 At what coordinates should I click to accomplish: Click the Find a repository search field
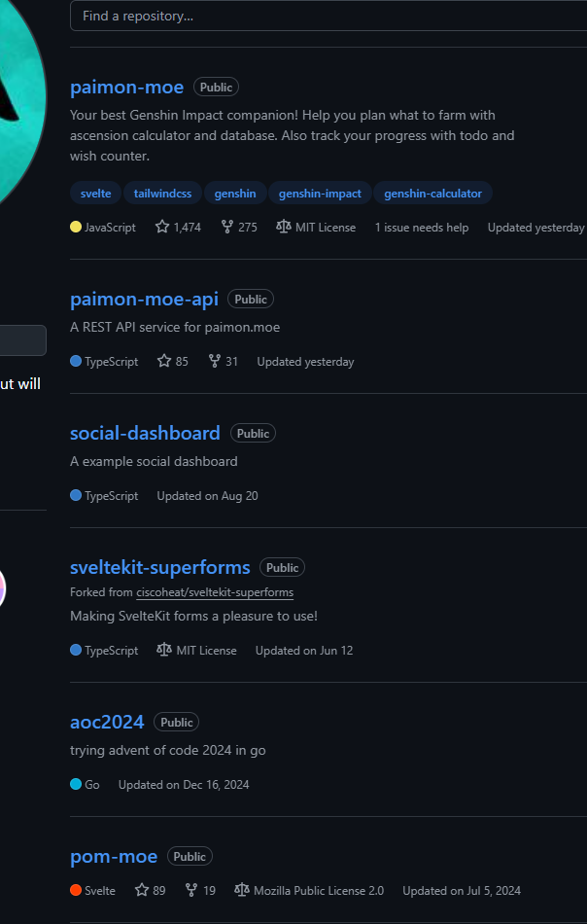tap(328, 16)
